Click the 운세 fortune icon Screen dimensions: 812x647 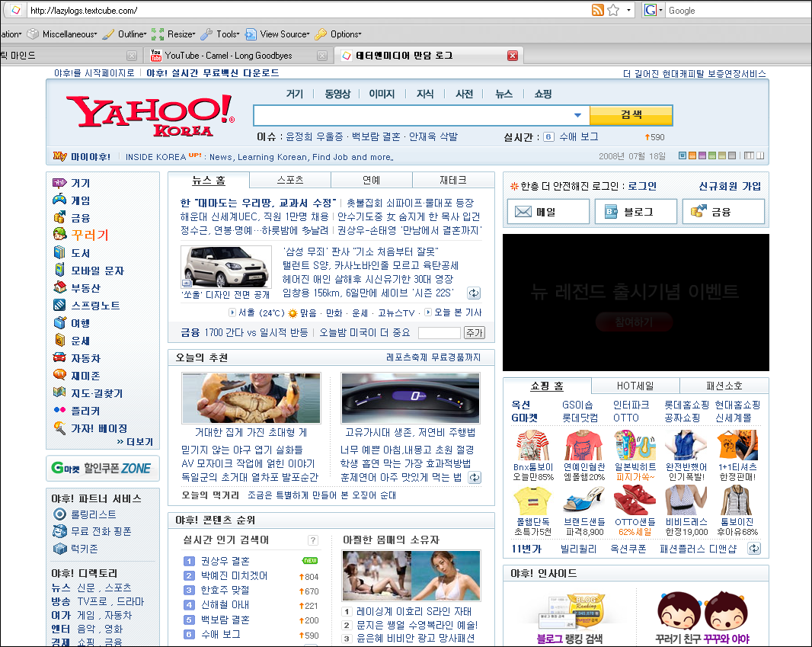[x=60, y=340]
